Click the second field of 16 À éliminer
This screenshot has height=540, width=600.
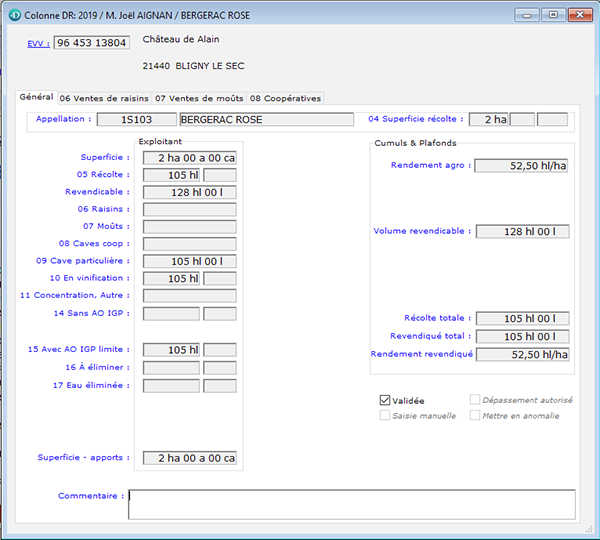click(220, 368)
